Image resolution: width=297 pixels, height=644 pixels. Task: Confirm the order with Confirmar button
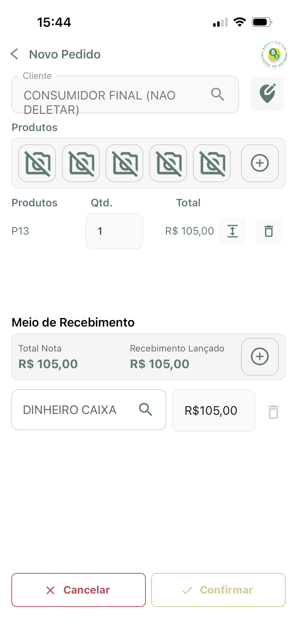coord(218,590)
